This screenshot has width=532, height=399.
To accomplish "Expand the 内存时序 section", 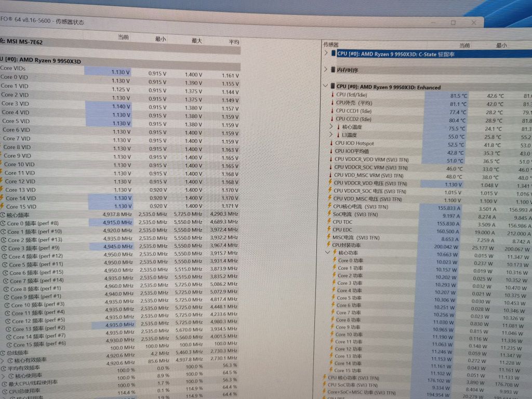I will [326, 69].
